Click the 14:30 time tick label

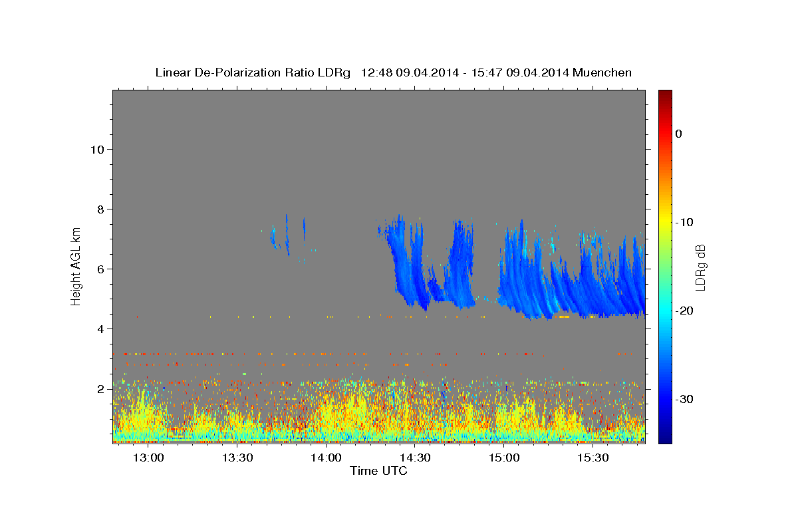(415, 458)
